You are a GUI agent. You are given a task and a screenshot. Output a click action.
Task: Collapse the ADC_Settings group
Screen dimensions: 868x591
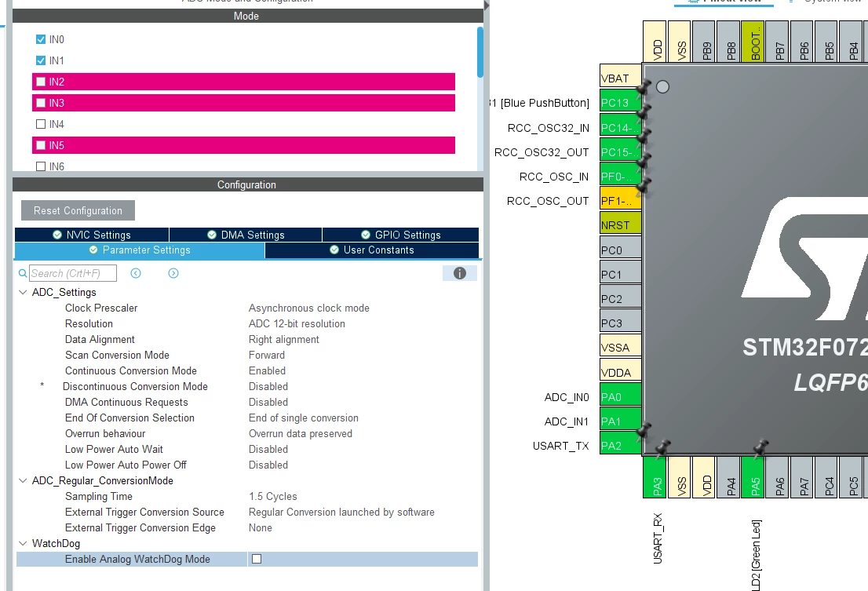(23, 292)
